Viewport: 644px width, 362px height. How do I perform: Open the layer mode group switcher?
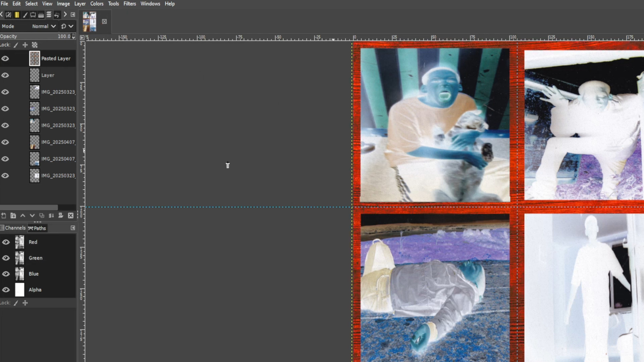click(67, 26)
